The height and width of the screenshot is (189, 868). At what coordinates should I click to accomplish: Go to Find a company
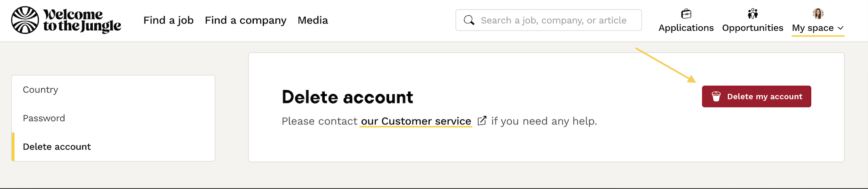click(x=245, y=20)
